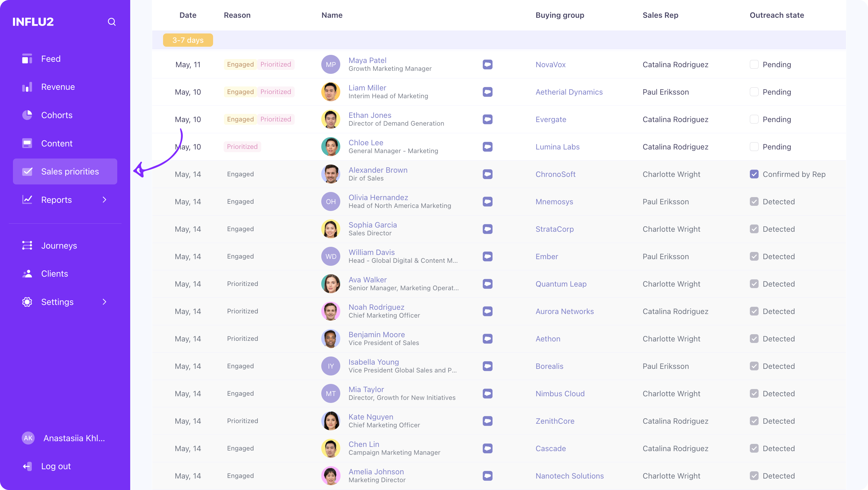Open the CRM icon for Ethan Jones
The height and width of the screenshot is (490, 868).
pyautogui.click(x=487, y=119)
